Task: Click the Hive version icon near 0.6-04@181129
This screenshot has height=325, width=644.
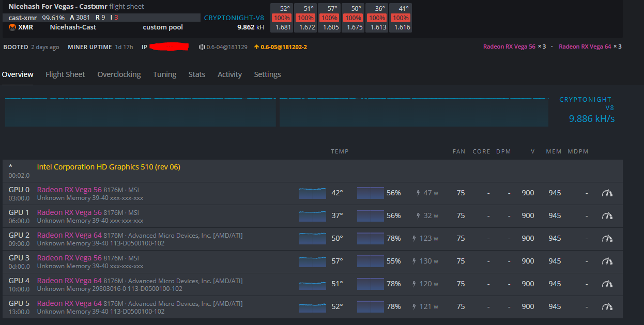Action: point(202,47)
